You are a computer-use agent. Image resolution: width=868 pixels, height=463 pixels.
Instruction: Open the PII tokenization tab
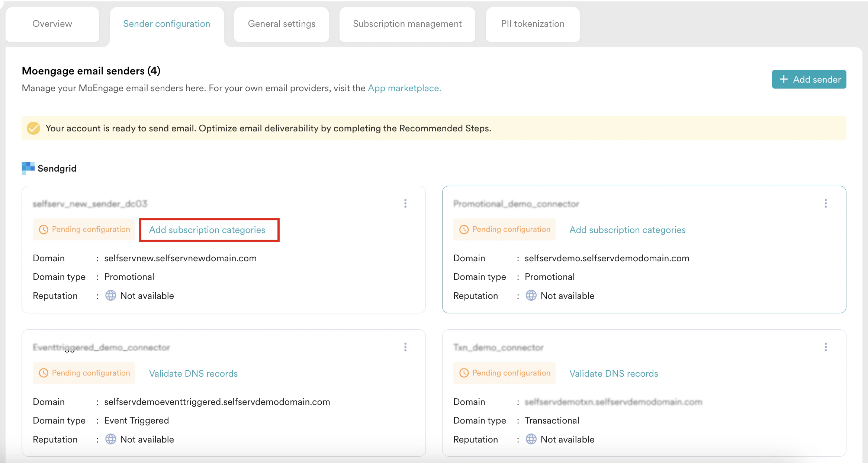click(x=533, y=24)
